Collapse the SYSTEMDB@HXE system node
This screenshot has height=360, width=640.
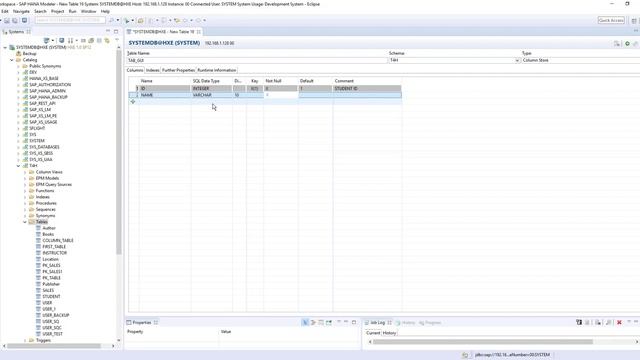pos(5,47)
